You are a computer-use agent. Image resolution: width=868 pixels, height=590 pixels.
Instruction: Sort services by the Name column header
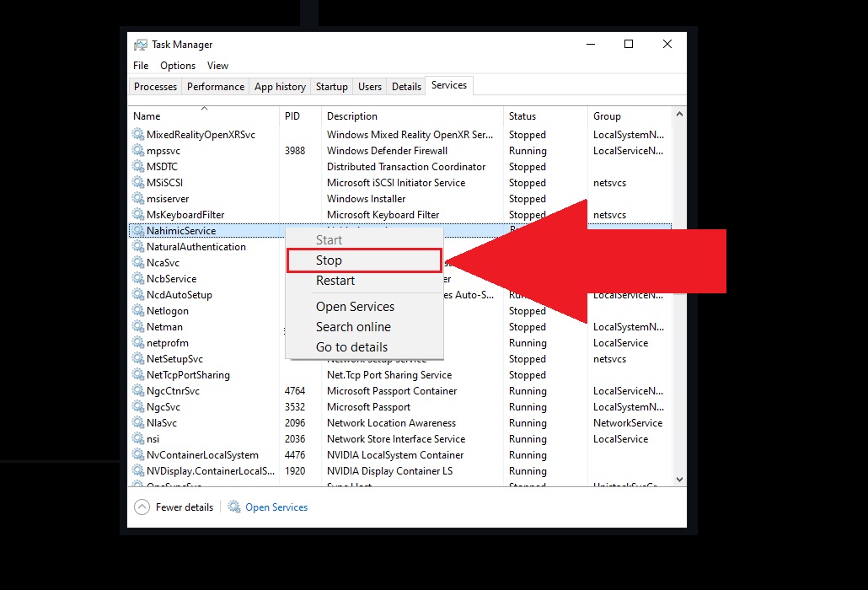147,116
